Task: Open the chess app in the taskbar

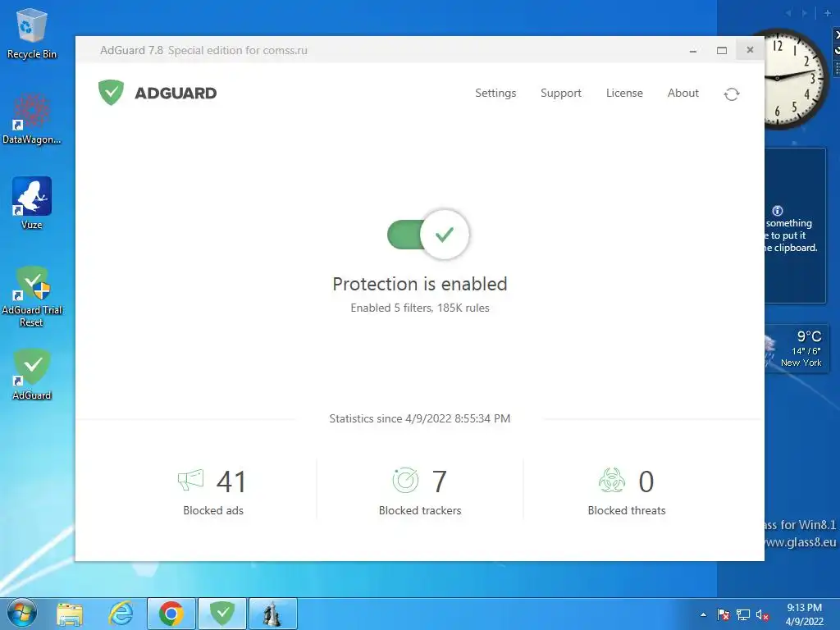Action: (x=272, y=614)
